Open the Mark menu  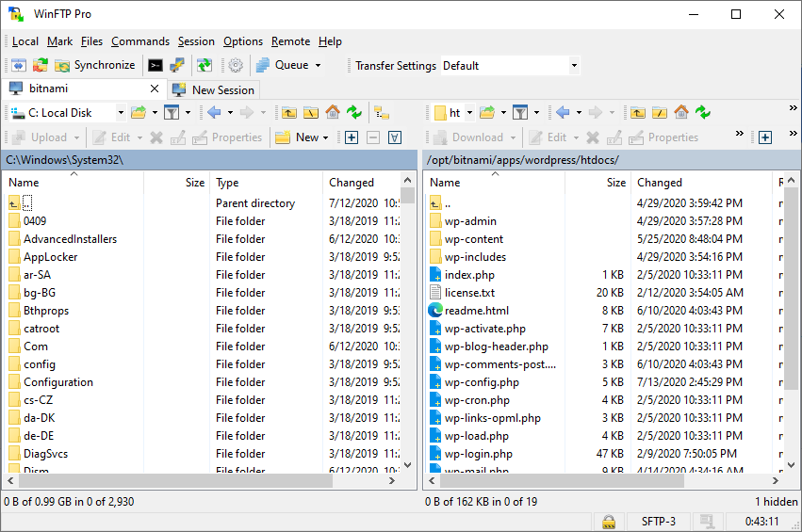[x=59, y=41]
